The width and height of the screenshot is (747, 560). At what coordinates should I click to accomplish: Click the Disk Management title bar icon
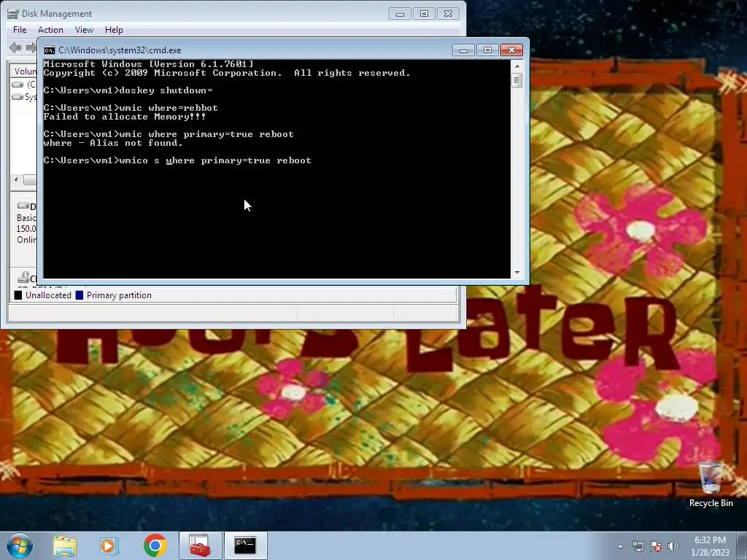pos(13,13)
